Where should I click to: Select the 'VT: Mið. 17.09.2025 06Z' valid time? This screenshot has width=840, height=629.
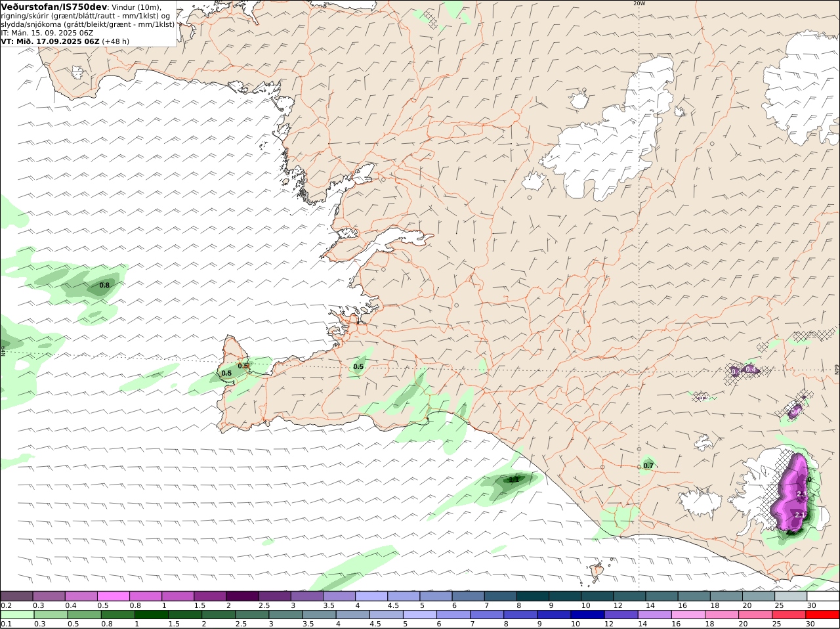50,41
